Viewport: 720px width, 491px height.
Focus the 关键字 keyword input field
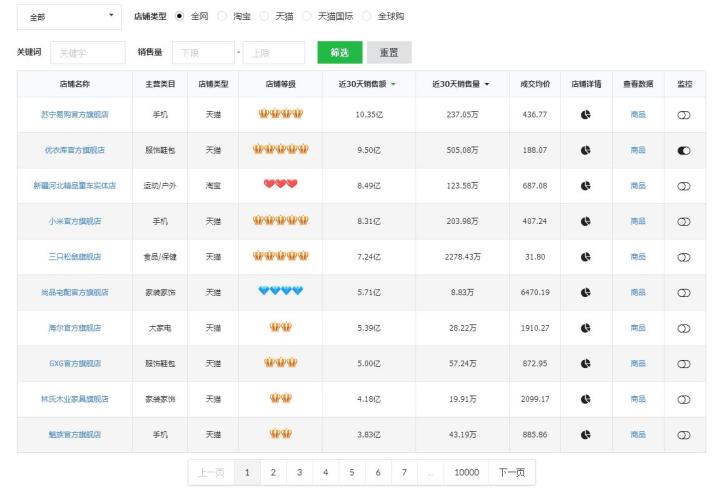pos(87,52)
